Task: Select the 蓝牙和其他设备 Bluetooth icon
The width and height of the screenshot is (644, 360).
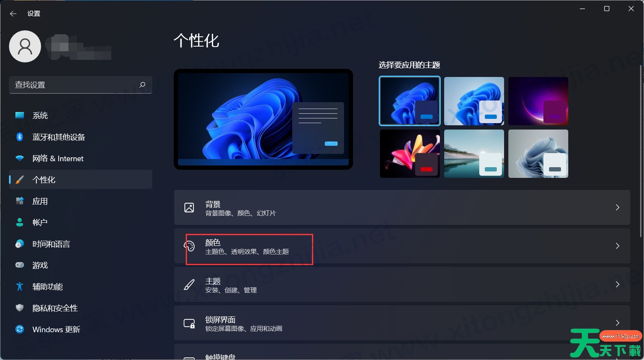Action: click(x=20, y=137)
